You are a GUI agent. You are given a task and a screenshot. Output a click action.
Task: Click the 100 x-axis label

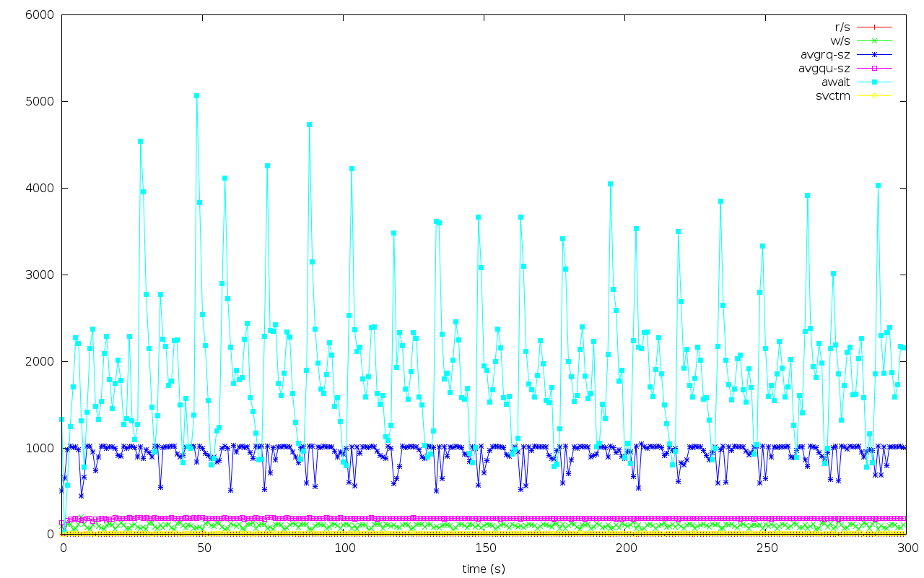344,548
